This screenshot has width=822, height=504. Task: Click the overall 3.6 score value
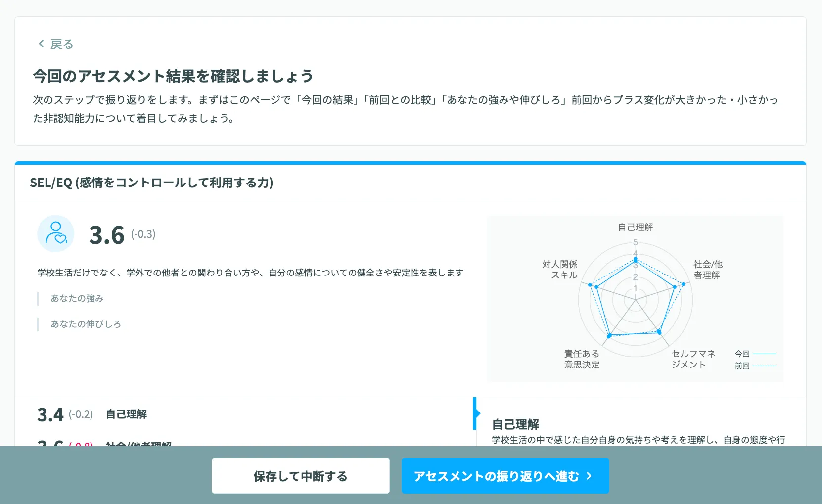pos(107,235)
